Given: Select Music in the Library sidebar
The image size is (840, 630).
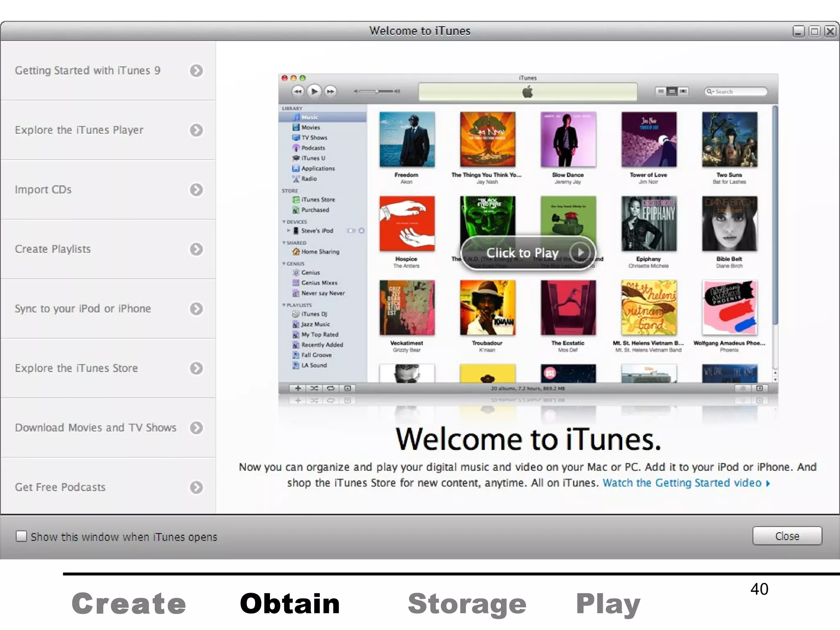Looking at the screenshot, I should [322, 117].
